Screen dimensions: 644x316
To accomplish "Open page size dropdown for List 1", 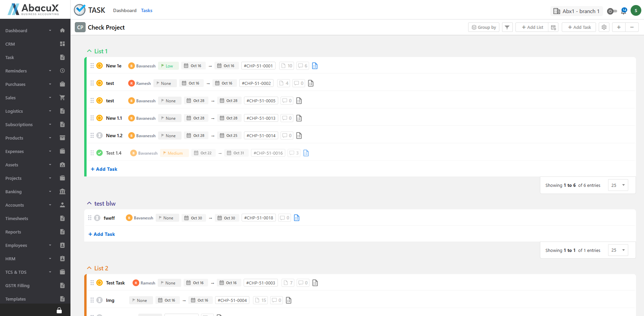I will pyautogui.click(x=618, y=185).
